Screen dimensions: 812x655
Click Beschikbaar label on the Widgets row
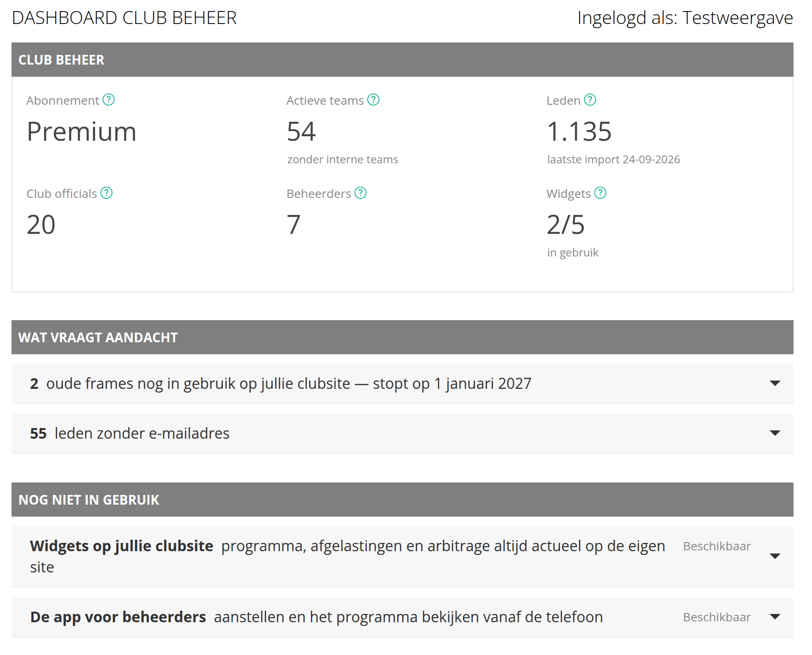717,546
